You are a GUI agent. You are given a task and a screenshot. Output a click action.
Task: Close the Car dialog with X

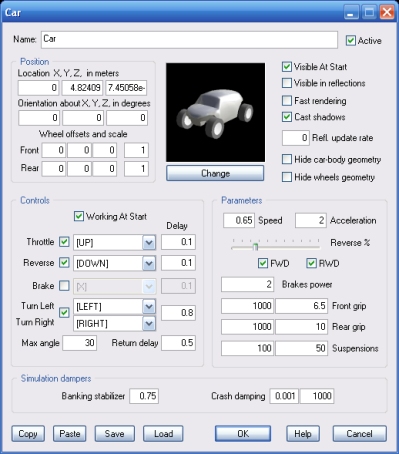click(x=387, y=13)
